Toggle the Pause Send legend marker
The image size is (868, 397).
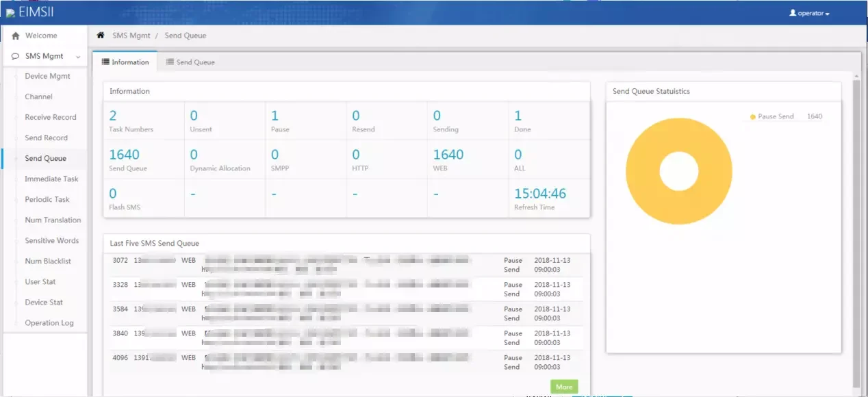tap(753, 117)
